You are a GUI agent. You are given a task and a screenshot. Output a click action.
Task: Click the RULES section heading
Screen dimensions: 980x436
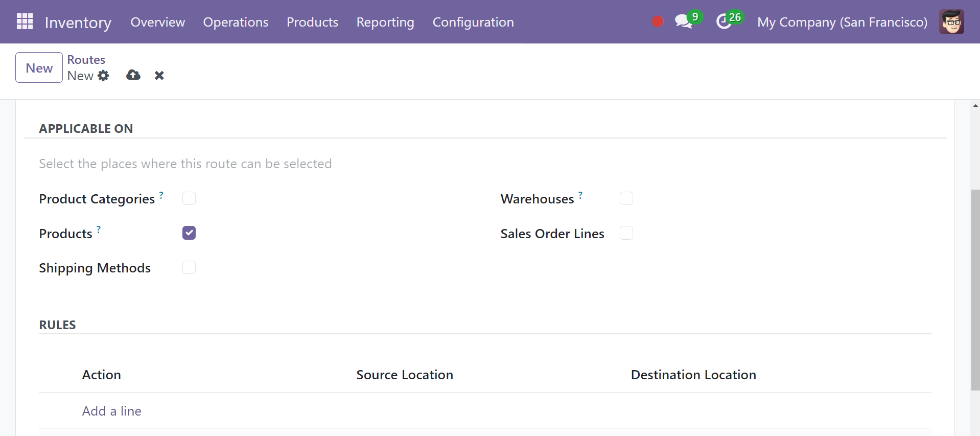click(x=57, y=325)
